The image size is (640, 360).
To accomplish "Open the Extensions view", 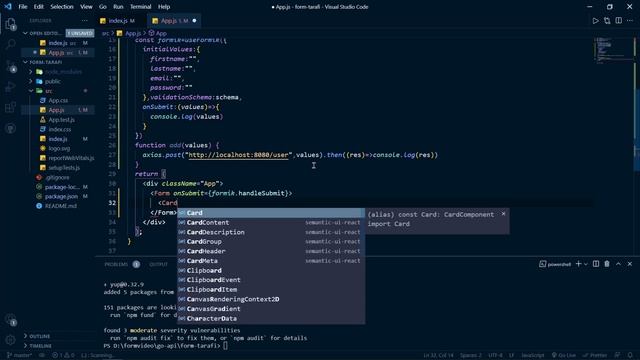I will (11, 107).
